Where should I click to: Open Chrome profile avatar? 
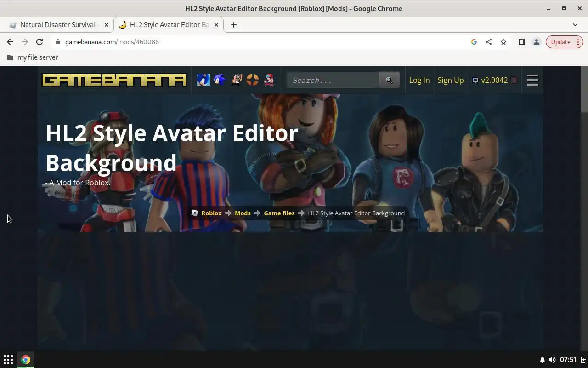click(536, 42)
